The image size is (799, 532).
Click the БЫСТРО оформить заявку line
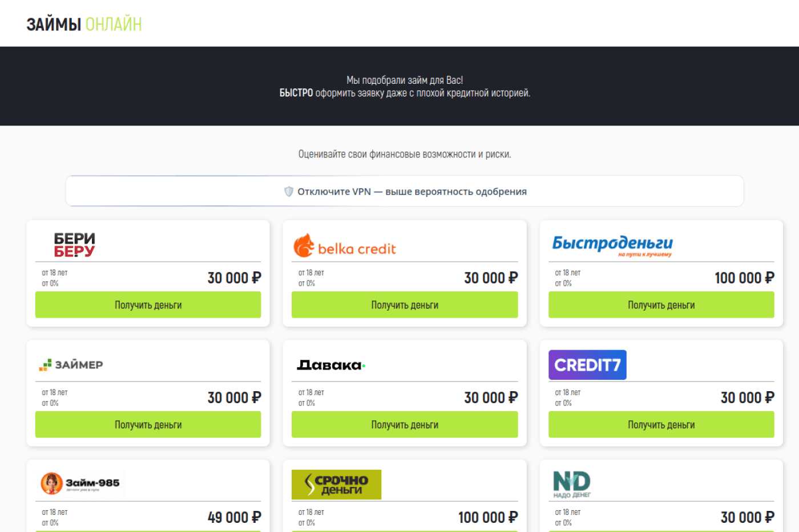pos(405,93)
